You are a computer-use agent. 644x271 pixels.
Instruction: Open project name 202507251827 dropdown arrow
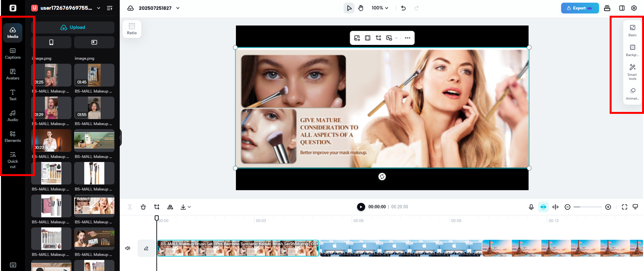(178, 8)
